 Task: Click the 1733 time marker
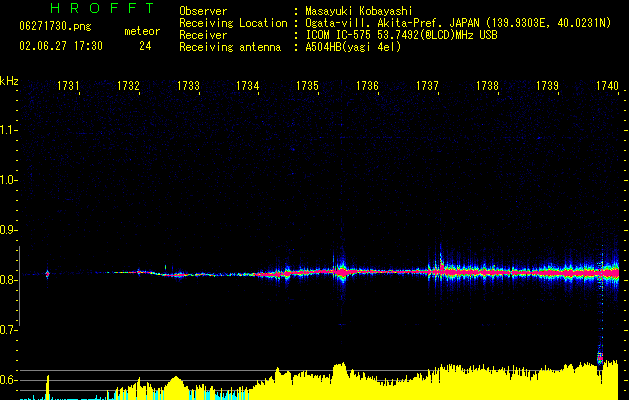[188, 85]
